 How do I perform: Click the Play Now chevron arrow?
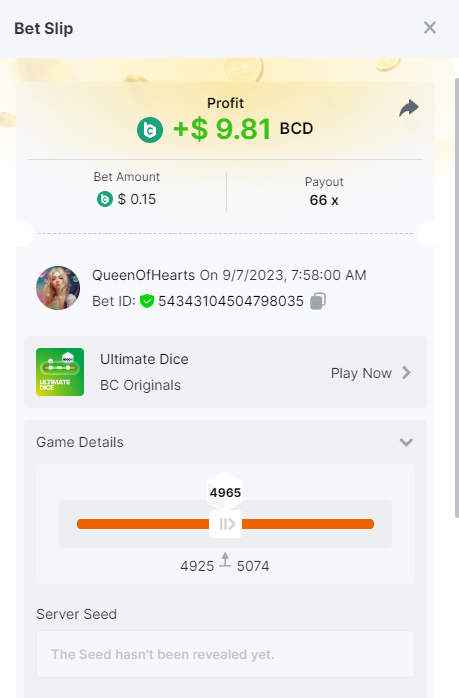(x=406, y=373)
